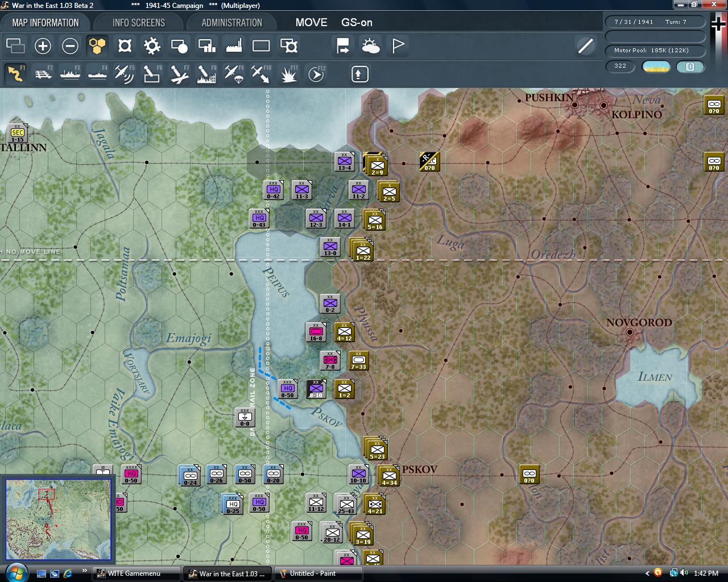Image resolution: width=728 pixels, height=582 pixels.
Task: Select naval transport mode (F3)
Action: coord(70,73)
